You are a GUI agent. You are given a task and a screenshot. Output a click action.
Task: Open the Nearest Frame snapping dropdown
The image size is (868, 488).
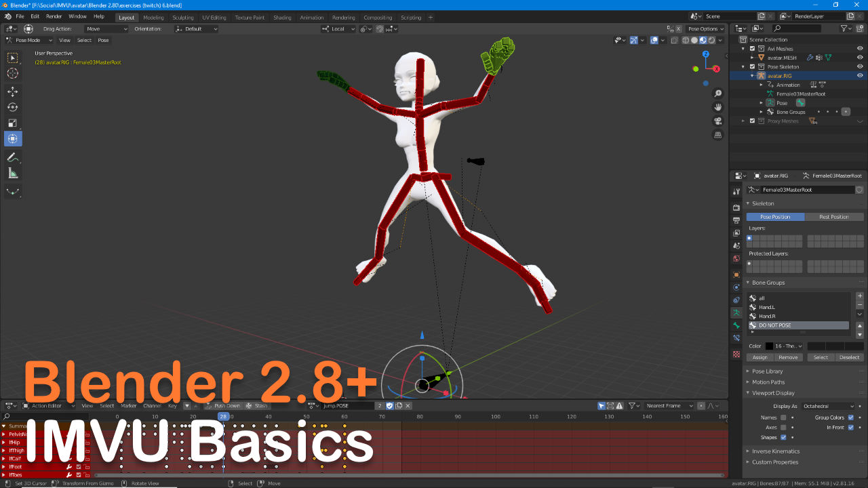[x=669, y=406]
